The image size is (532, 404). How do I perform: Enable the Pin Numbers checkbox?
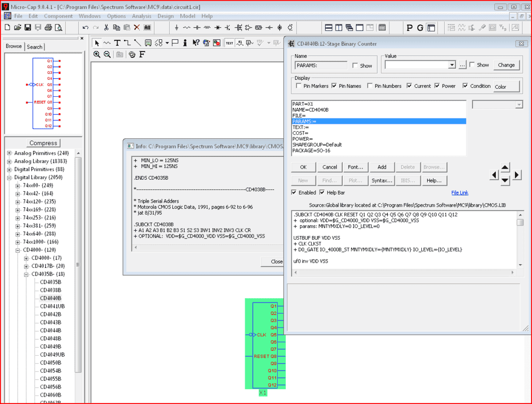point(370,86)
